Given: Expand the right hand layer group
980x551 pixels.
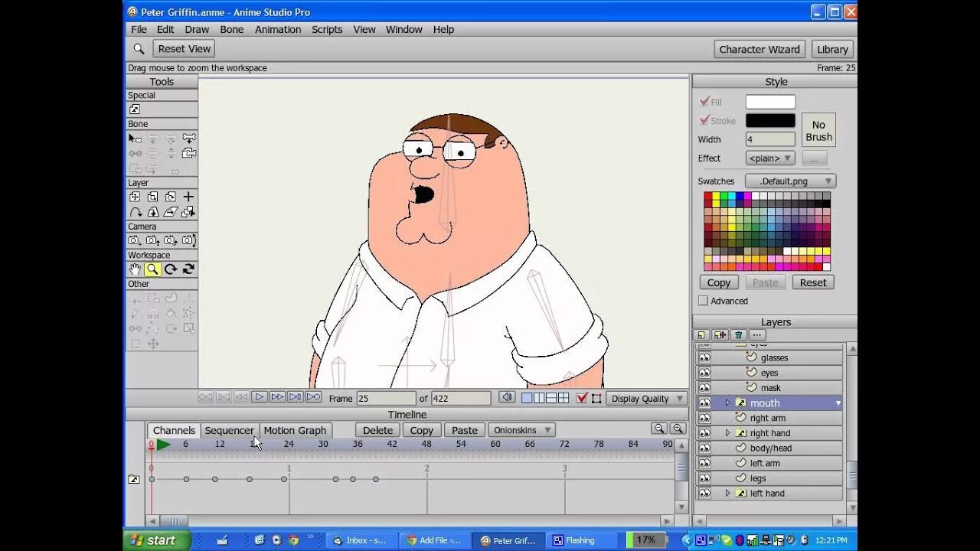Looking at the screenshot, I should [727, 432].
